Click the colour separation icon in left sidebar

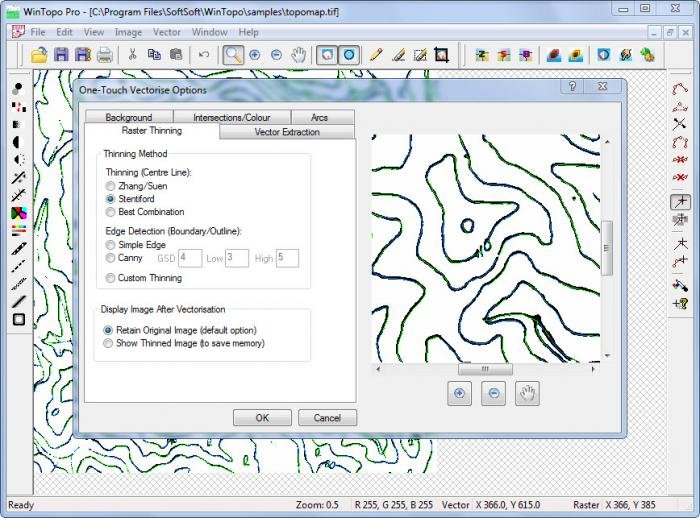click(19, 213)
